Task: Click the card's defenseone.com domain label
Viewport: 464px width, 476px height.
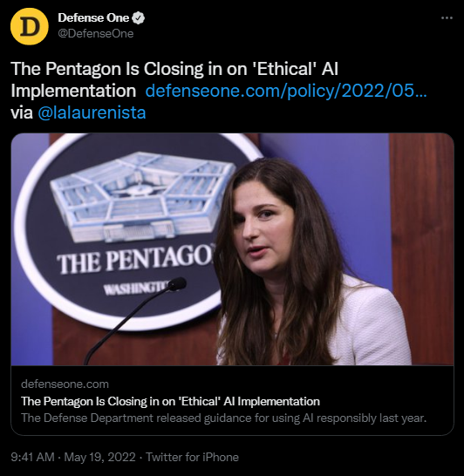Action: tap(65, 384)
